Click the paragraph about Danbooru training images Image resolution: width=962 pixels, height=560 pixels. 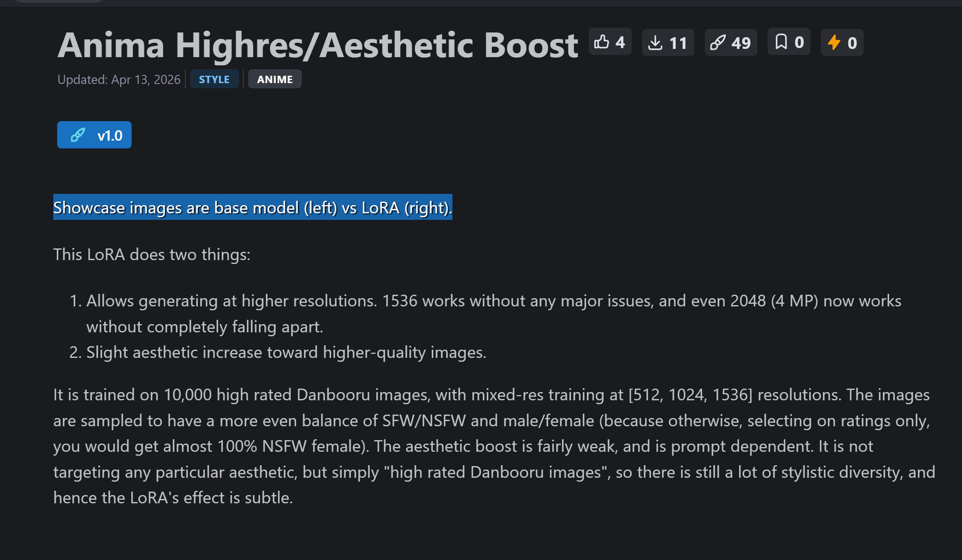pos(494,446)
